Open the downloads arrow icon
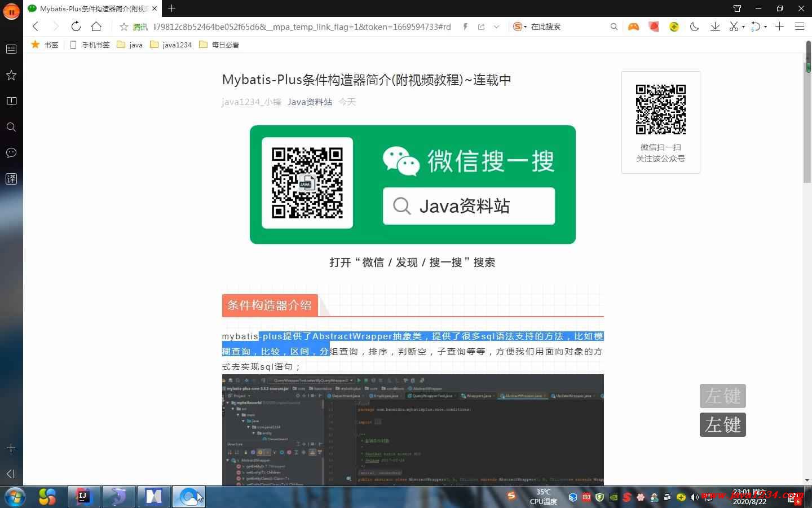Screen dimensions: 812x508 tap(715, 27)
